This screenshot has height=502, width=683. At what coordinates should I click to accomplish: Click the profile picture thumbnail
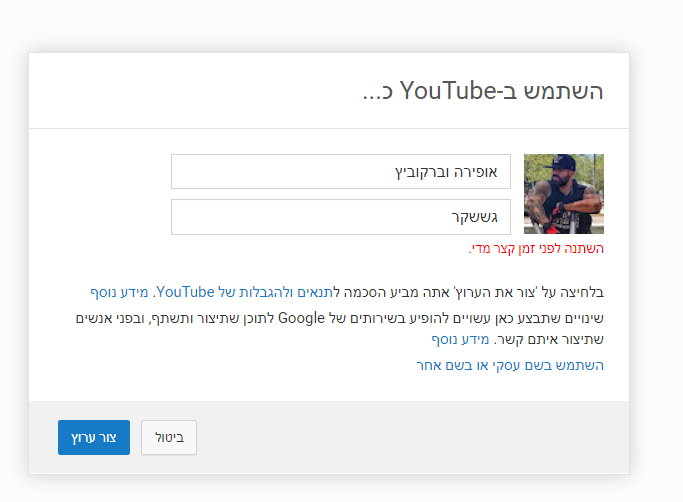point(564,194)
